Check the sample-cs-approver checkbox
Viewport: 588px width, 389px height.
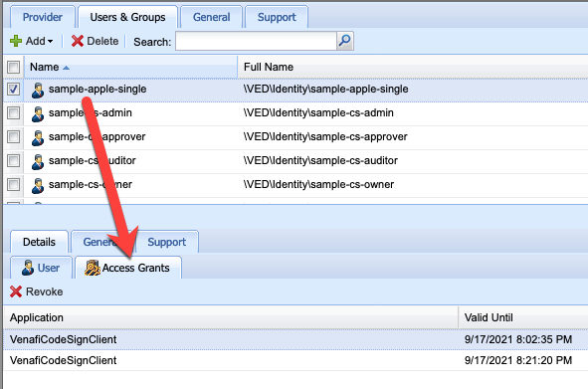click(14, 137)
